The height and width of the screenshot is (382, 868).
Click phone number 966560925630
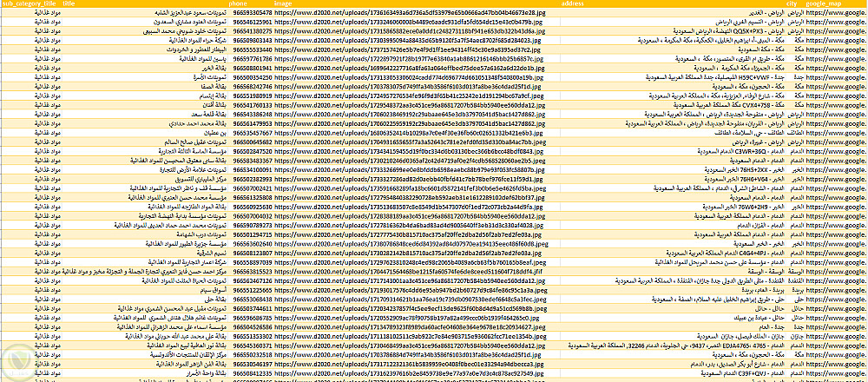pyautogui.click(x=252, y=207)
